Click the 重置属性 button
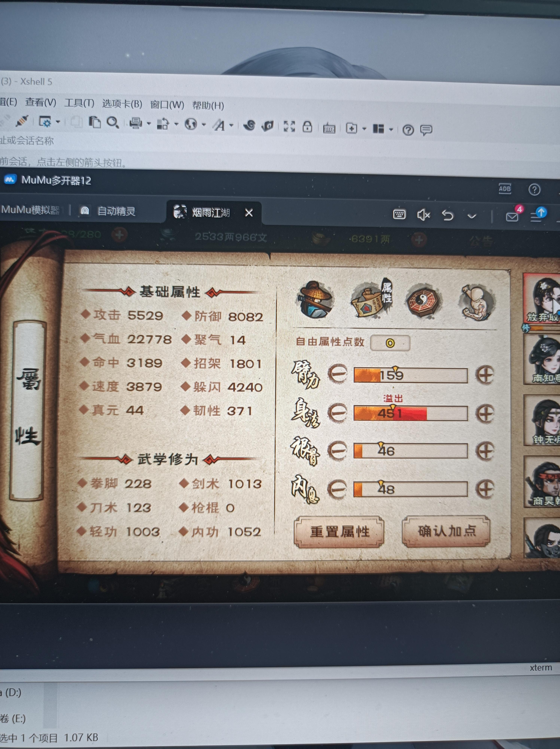 pos(339,532)
